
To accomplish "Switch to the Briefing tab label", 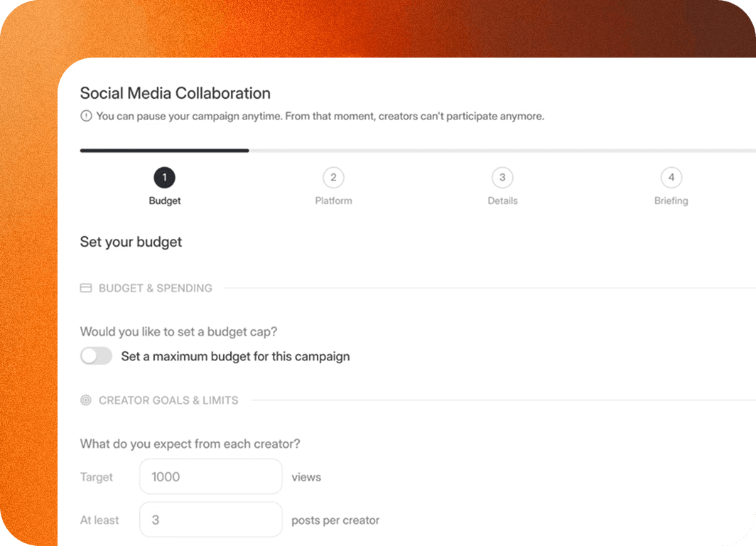I will (x=671, y=200).
